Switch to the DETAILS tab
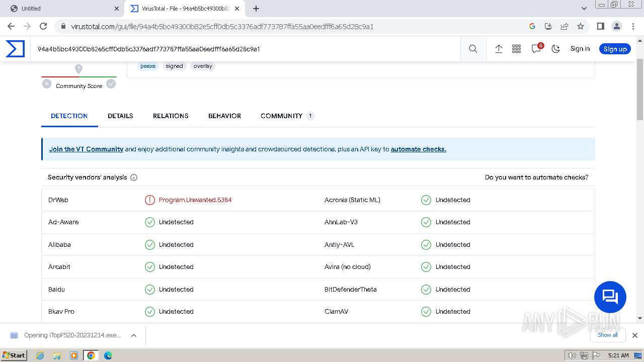 point(120,116)
